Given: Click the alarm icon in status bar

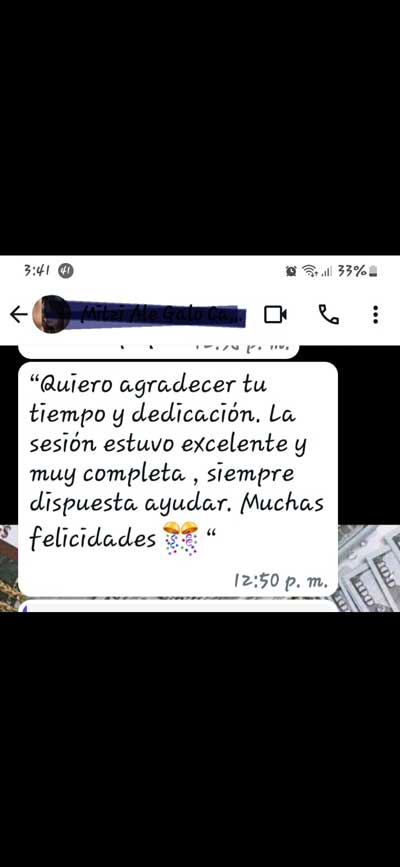Looking at the screenshot, I should tap(291, 271).
